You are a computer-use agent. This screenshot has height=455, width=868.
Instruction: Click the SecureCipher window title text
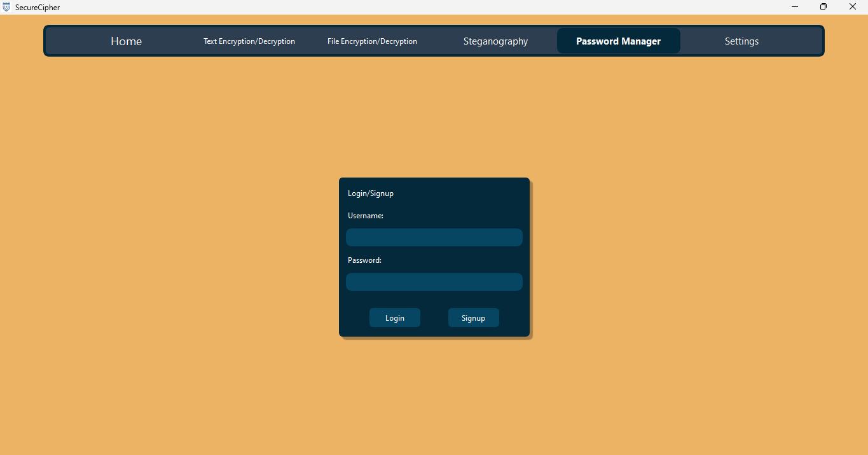[x=38, y=8]
